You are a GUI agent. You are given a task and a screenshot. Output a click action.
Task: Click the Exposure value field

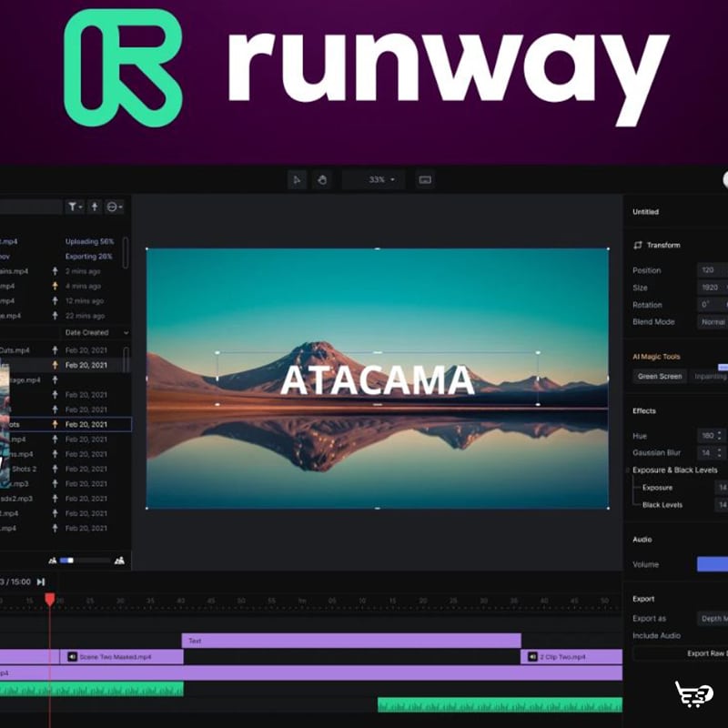click(x=721, y=488)
